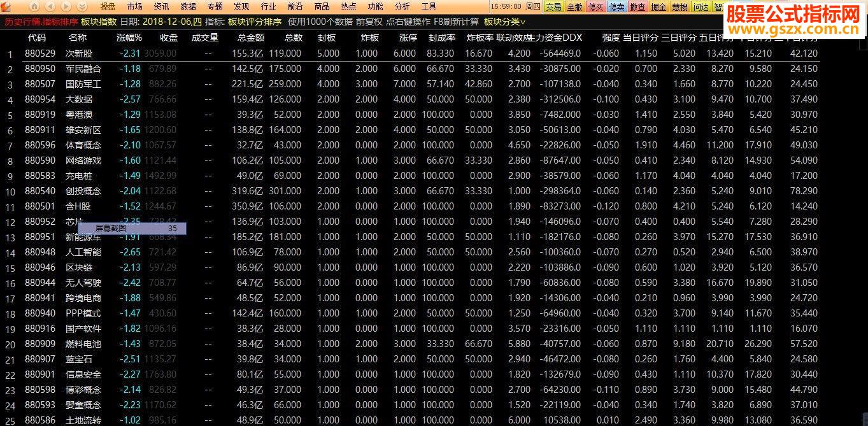Open the 商品 menu
868x426 pixels.
(x=322, y=6)
